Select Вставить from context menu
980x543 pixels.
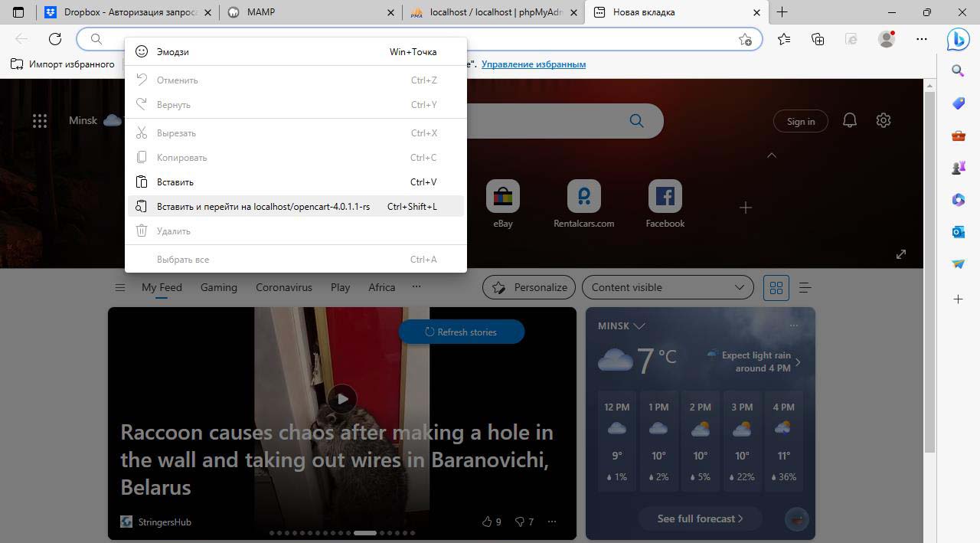point(175,182)
